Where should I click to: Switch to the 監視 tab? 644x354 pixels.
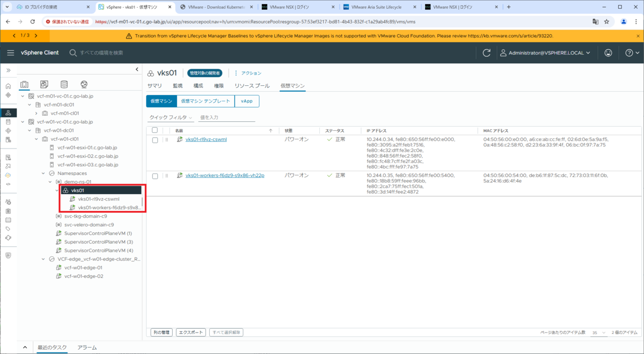[x=178, y=86]
